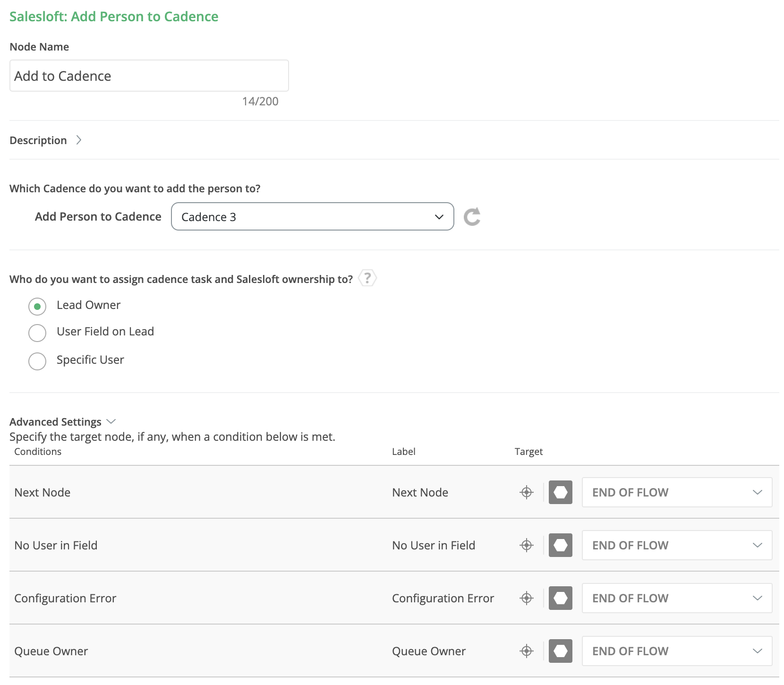Click the Next Node condition cell
This screenshot has height=685, width=784.
pyautogui.click(x=43, y=492)
